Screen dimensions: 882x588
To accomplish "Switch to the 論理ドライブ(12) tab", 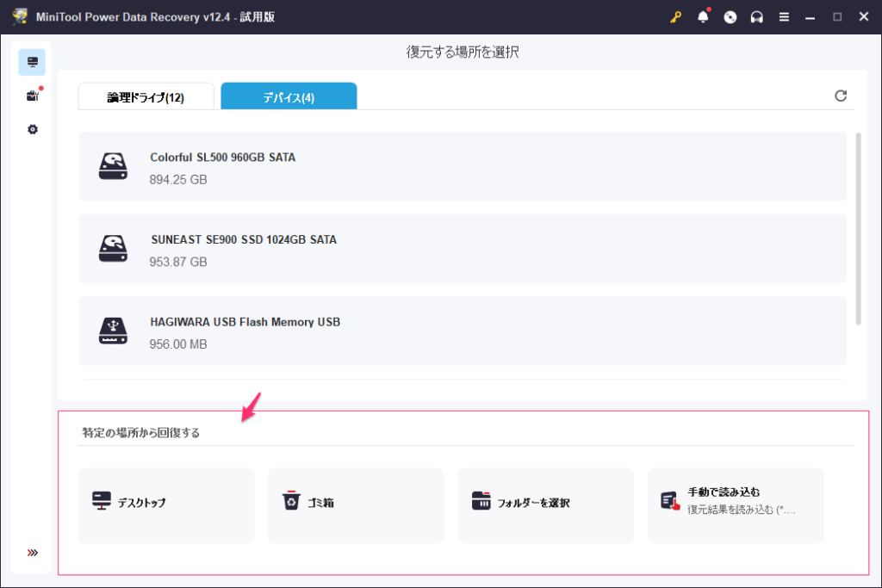I will (x=146, y=97).
